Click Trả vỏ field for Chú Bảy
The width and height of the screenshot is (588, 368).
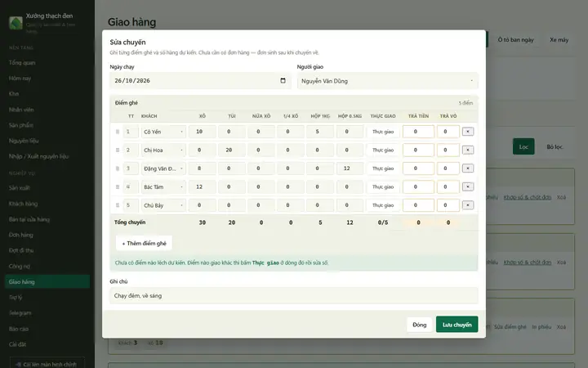pos(448,205)
